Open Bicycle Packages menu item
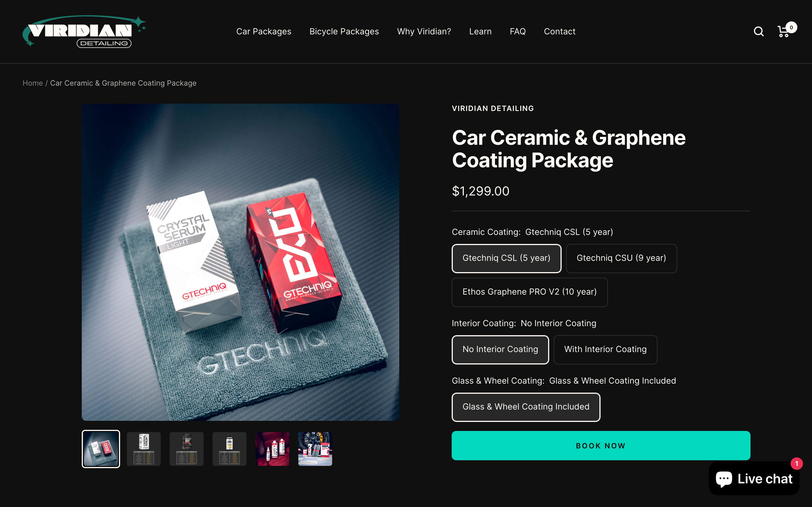Screen dimensions: 812x507 tap(344, 32)
